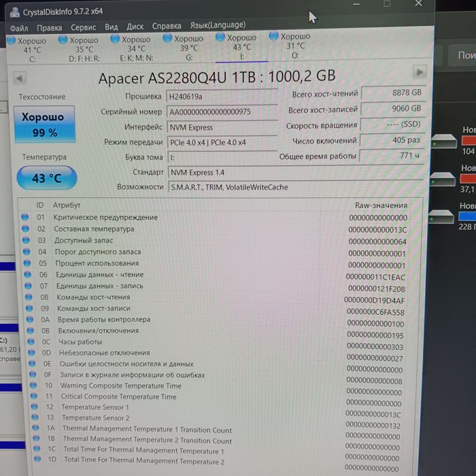Viewport: 476px width, 476px height.
Task: Click status icon for Temperature Sensor 1
Action: coord(34,407)
